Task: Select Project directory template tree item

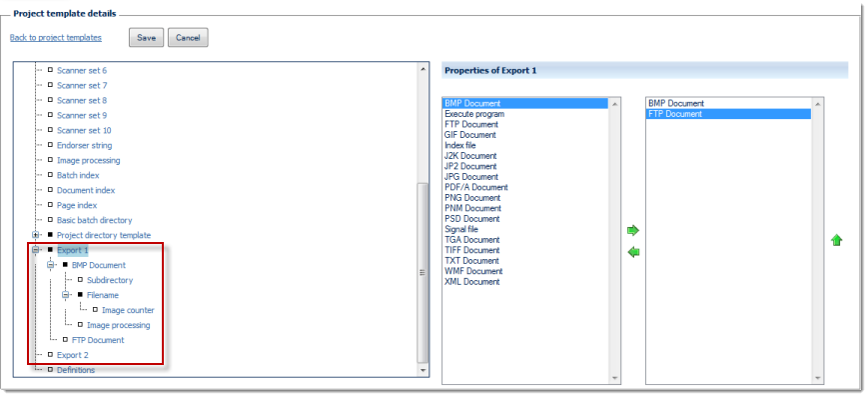Action: click(x=104, y=235)
